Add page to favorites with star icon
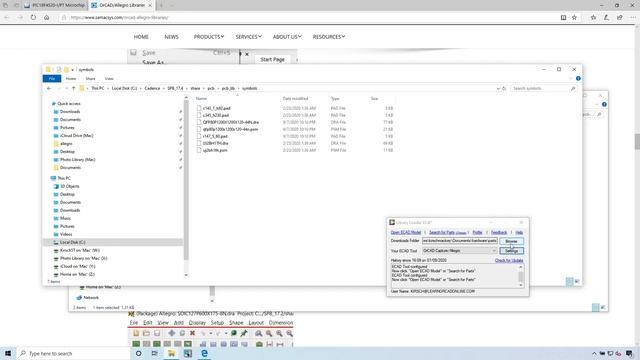This screenshot has height=360, width=640. point(574,18)
